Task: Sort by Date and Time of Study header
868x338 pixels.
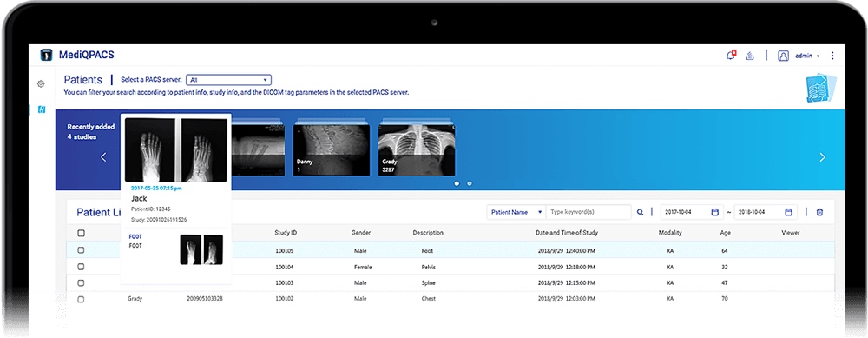Action: 566,233
